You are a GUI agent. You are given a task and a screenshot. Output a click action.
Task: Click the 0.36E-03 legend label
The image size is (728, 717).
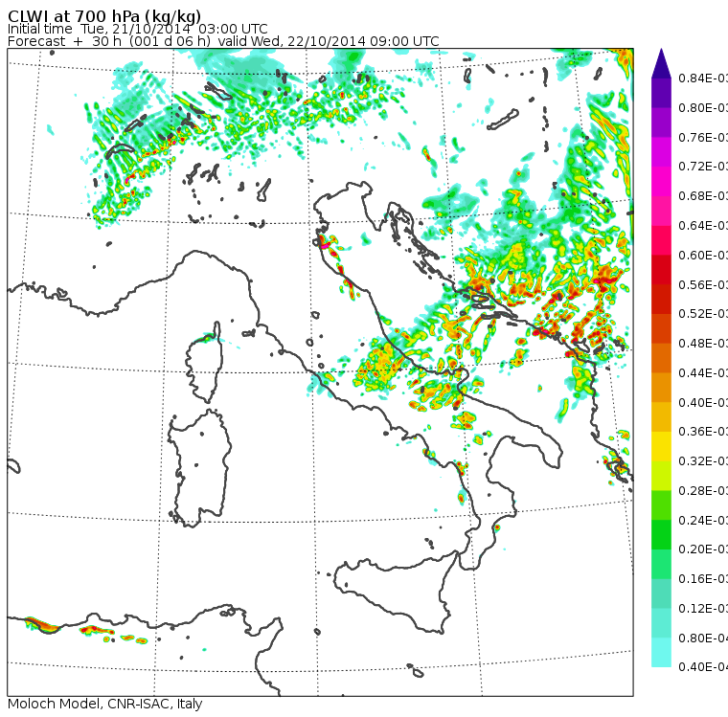click(x=703, y=432)
